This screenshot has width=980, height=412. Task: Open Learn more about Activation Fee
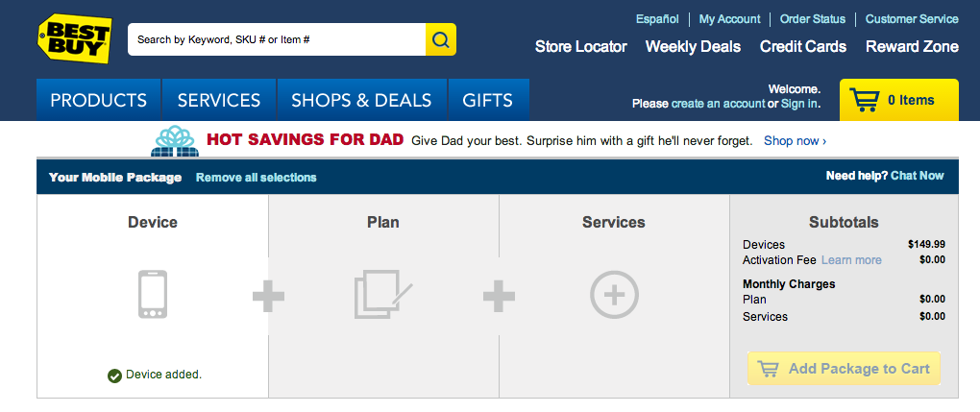click(x=851, y=260)
